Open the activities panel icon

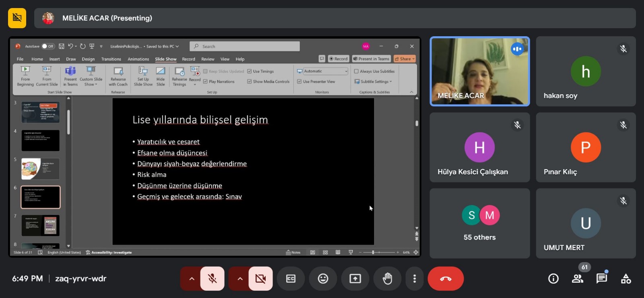tap(626, 279)
